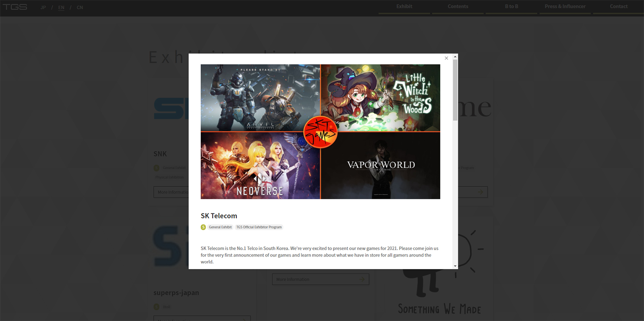Open the Contact menu
The image size is (644, 321).
(618, 6)
